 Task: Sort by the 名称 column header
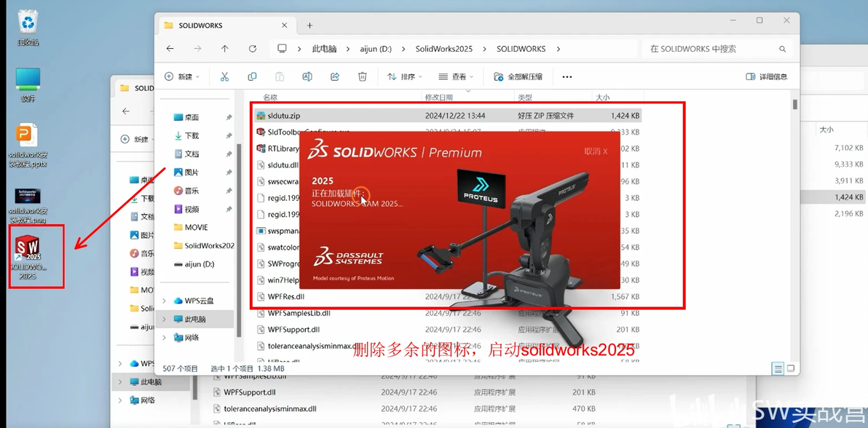[x=270, y=98]
